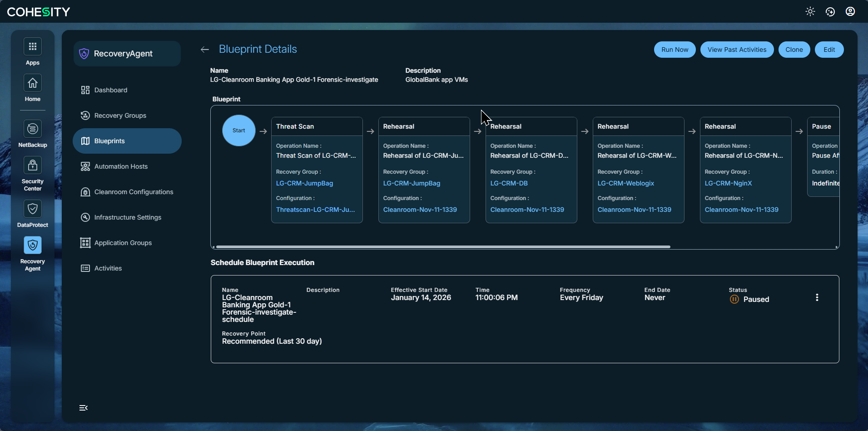Open the Dashboard menu item
This screenshot has width=868, height=431.
(x=127, y=90)
